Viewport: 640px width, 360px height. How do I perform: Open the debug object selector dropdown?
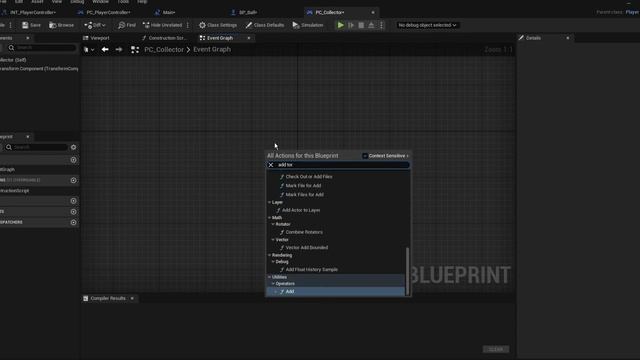point(427,25)
